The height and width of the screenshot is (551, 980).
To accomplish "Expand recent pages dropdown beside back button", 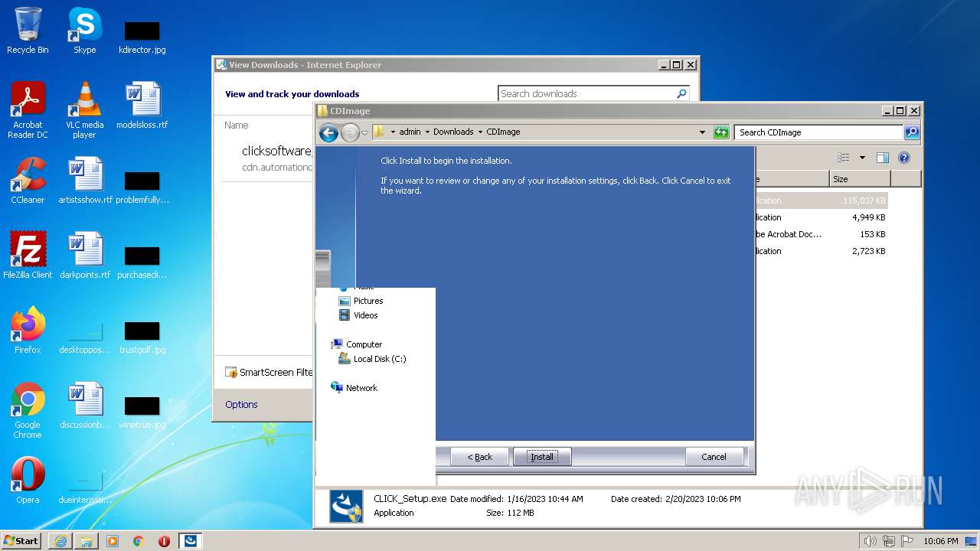I will pos(364,132).
